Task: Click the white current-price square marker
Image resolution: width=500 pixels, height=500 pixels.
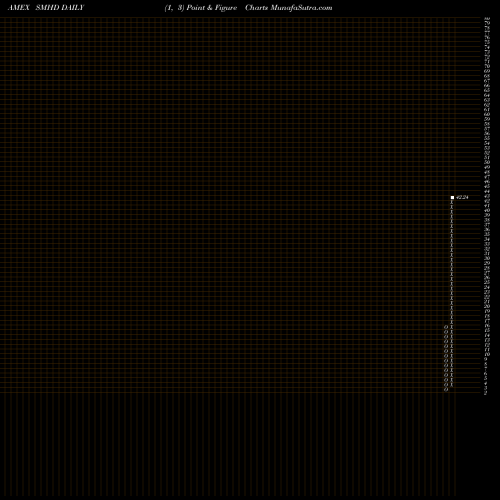Action: point(452,198)
